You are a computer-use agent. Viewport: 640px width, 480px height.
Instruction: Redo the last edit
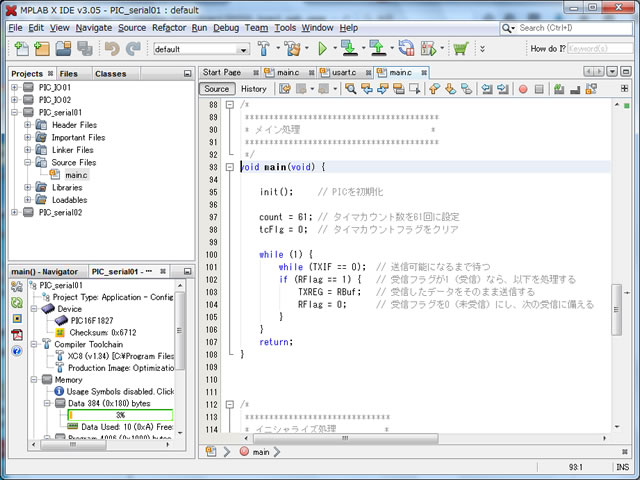pos(133,49)
